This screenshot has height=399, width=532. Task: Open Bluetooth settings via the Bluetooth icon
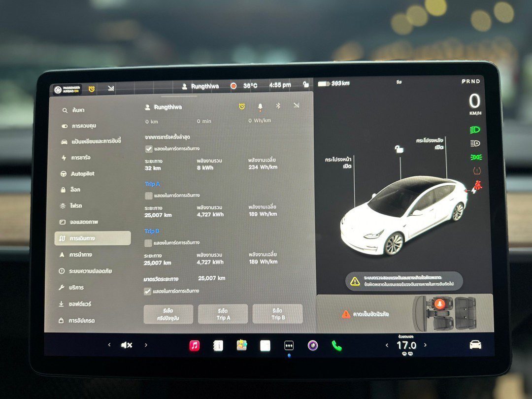coord(278,106)
